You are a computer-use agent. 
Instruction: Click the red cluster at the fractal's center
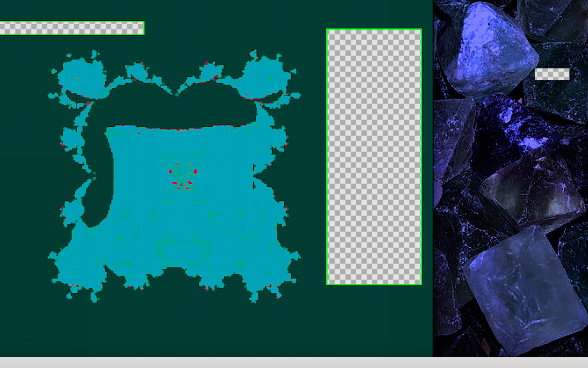coord(183,176)
